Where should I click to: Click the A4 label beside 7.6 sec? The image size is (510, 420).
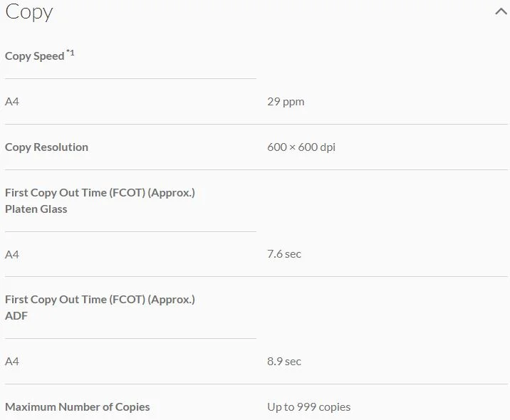tap(12, 254)
